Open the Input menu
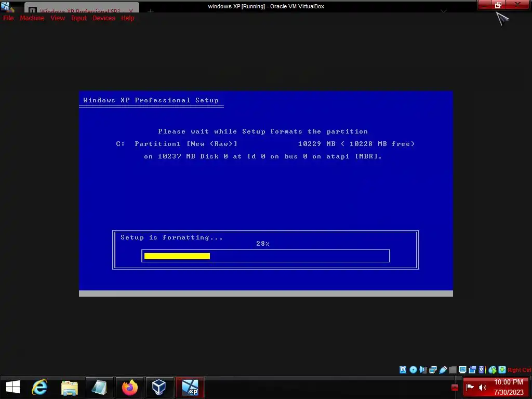The width and height of the screenshot is (532, 399). pos(79,18)
